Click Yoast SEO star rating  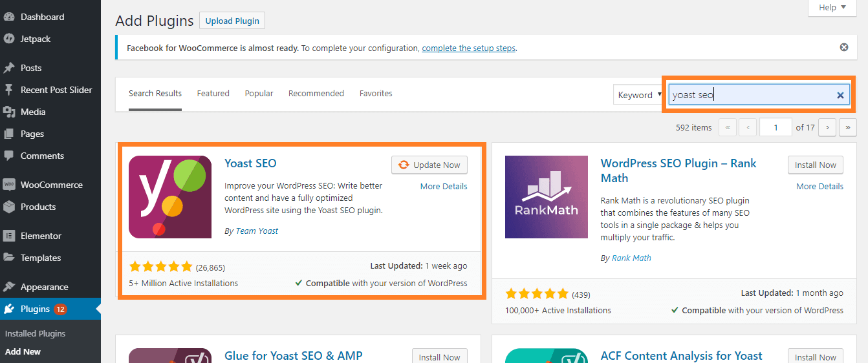pos(161,266)
